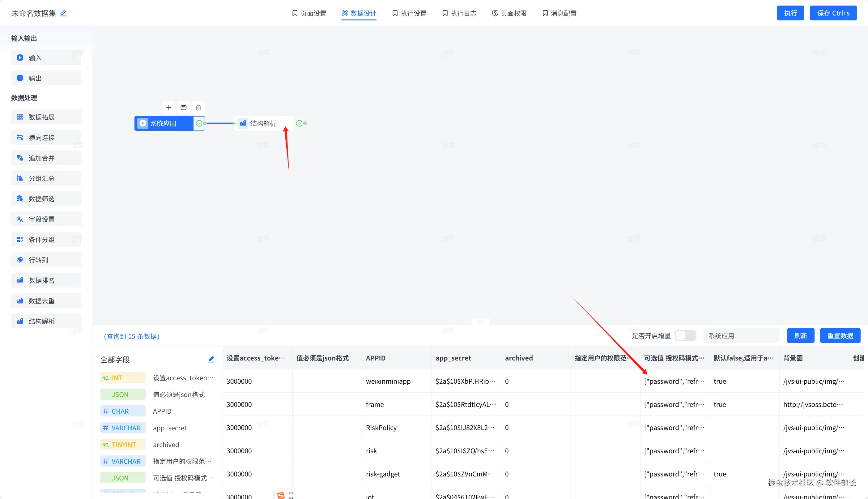Click the plus icon above 系统应用 node
Screen dimensions: 868x499
pos(168,108)
